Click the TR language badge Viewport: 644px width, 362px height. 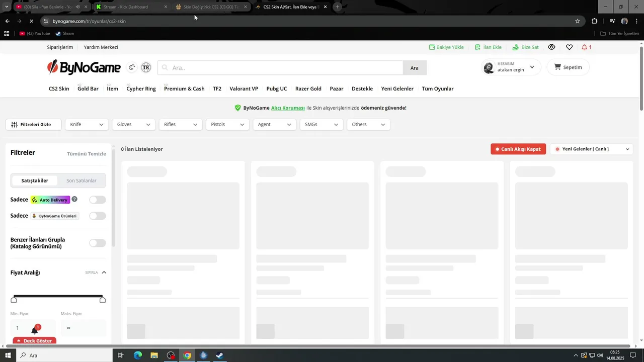pos(146,67)
